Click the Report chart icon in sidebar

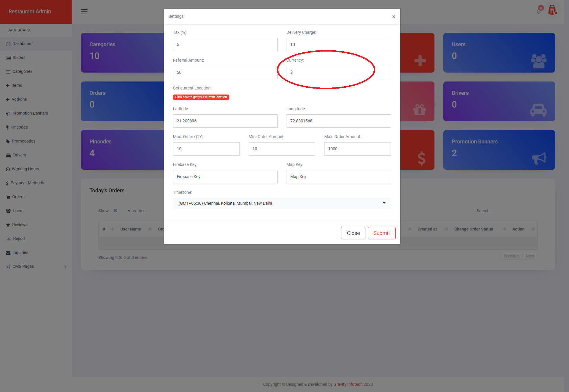point(8,239)
